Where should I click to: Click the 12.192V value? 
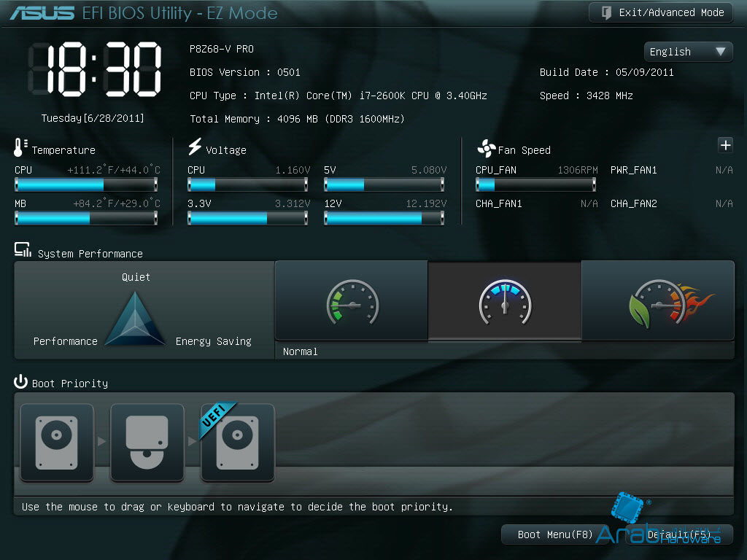click(426, 204)
